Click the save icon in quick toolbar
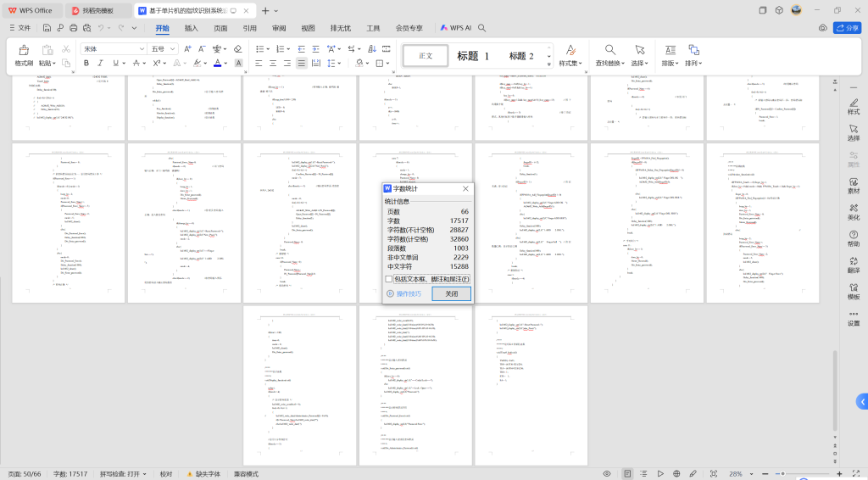 pyautogui.click(x=47, y=27)
